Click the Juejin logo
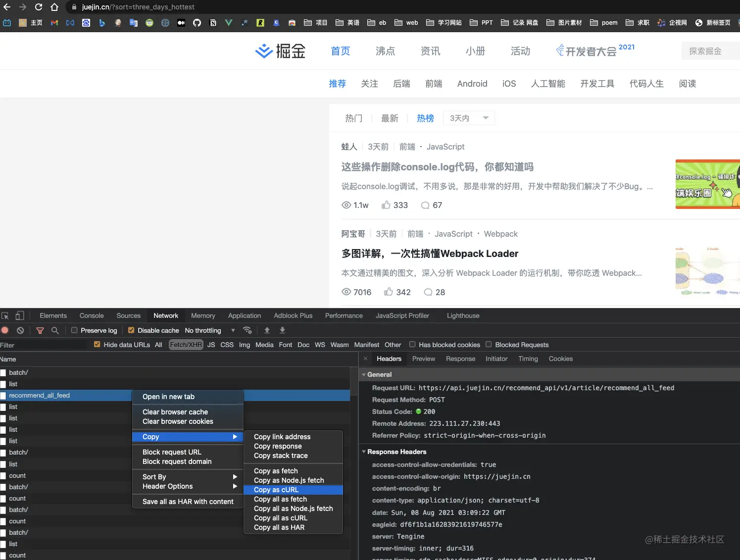 [x=280, y=51]
